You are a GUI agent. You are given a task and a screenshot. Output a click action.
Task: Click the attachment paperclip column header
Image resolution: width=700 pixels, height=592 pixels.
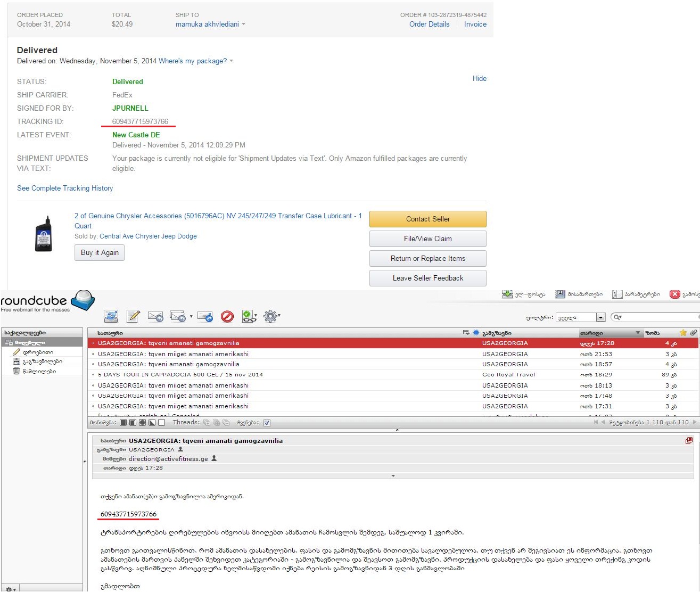(694, 333)
